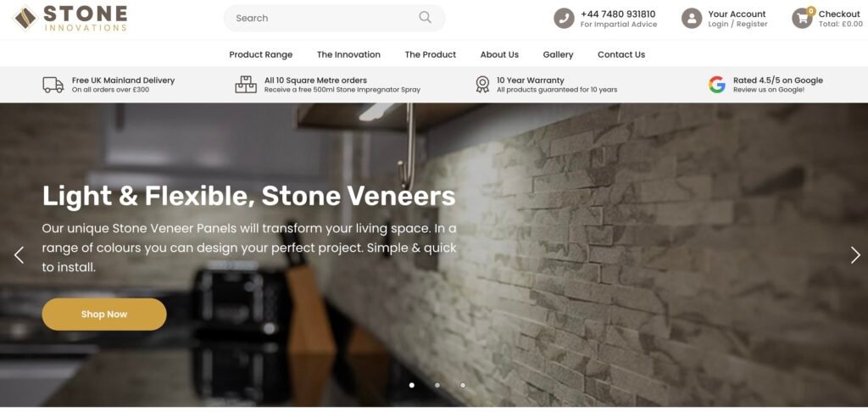This screenshot has height=412, width=868.
Task: Click the warranty ribbon badge icon
Action: tap(482, 84)
